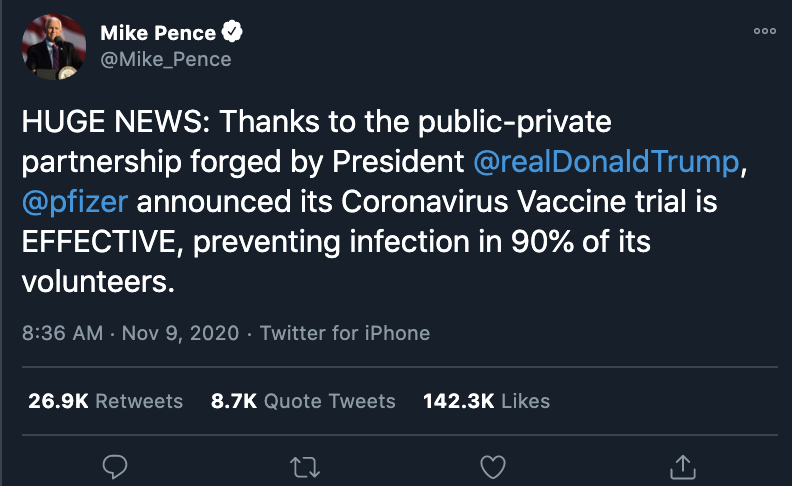Open the @Mike_Pence handle link

(x=165, y=59)
